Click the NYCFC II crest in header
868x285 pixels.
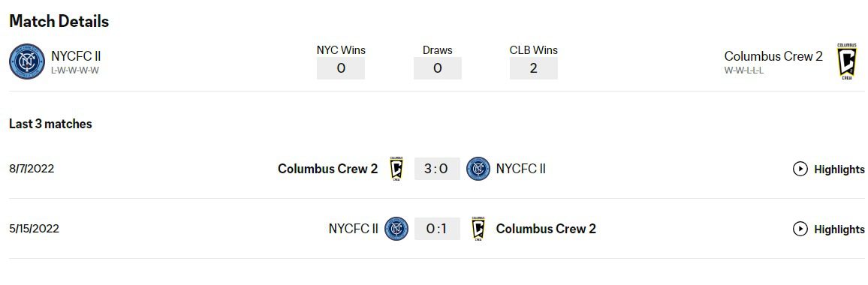(26, 61)
